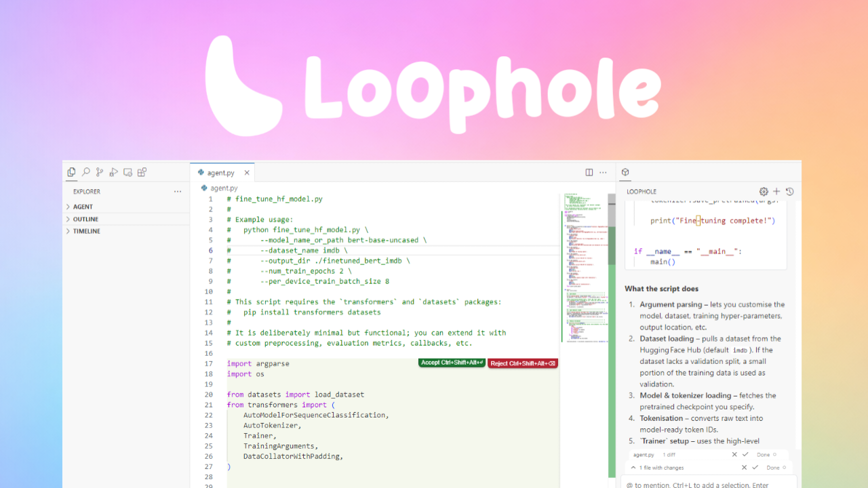Open the Remote Explorer icon
Image resolution: width=868 pixels, height=488 pixels.
(127, 172)
